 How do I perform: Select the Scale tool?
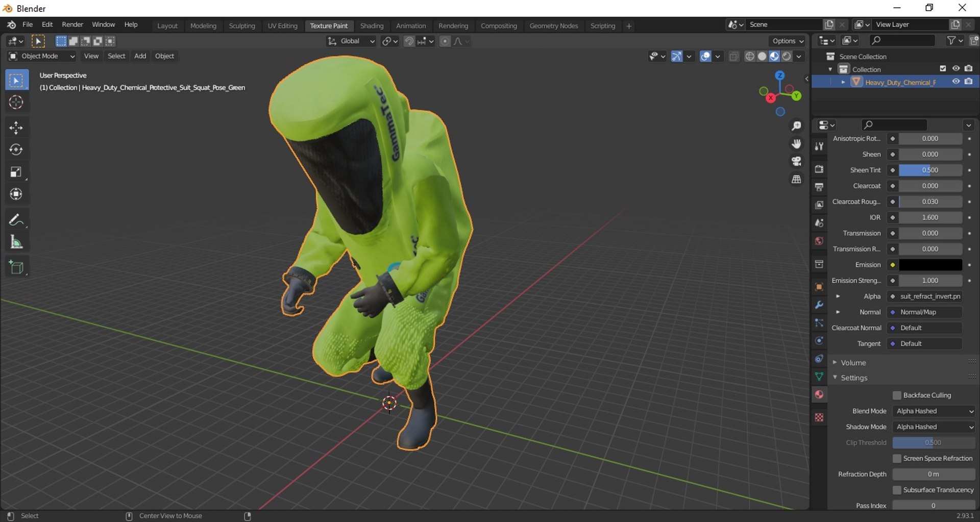pos(16,172)
